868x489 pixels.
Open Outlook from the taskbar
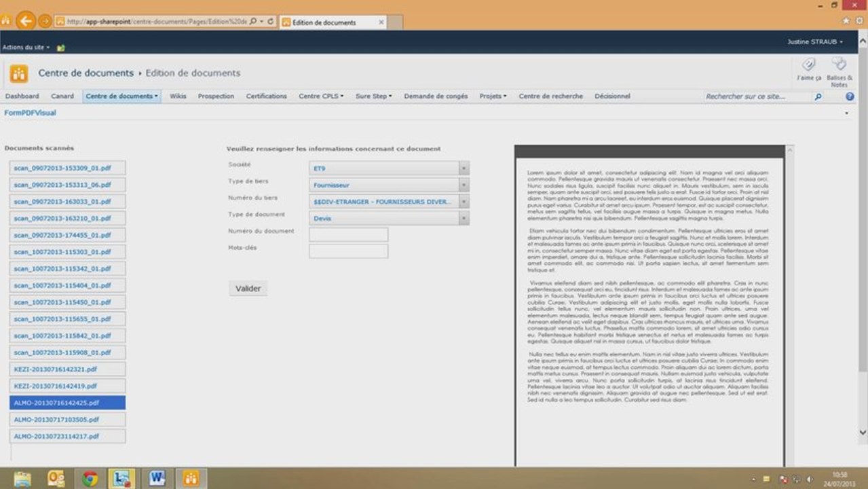56,479
